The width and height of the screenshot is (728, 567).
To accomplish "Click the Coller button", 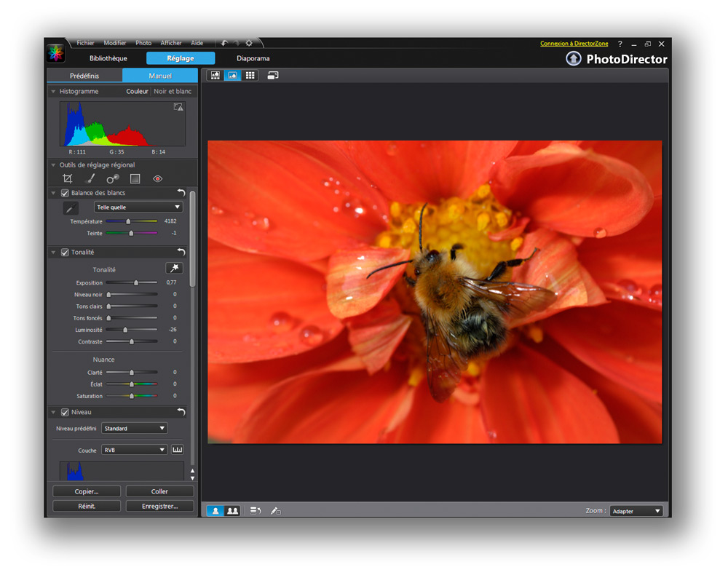I will (159, 491).
